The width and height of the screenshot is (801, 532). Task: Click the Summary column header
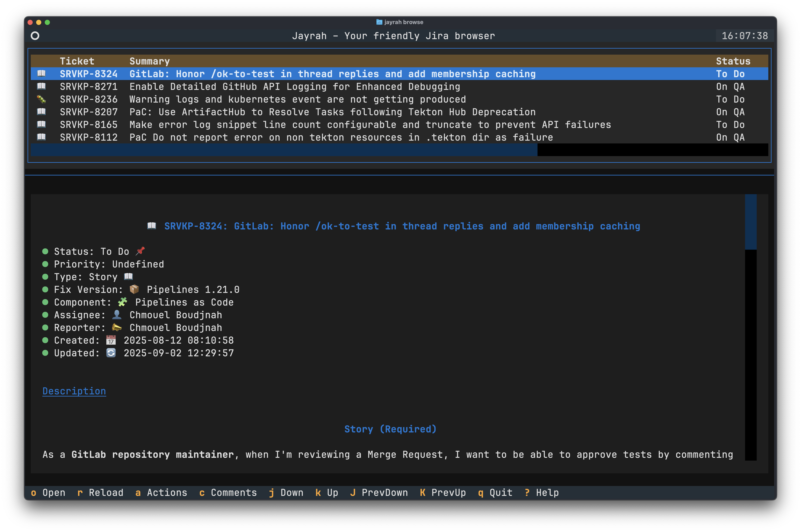[x=150, y=61]
